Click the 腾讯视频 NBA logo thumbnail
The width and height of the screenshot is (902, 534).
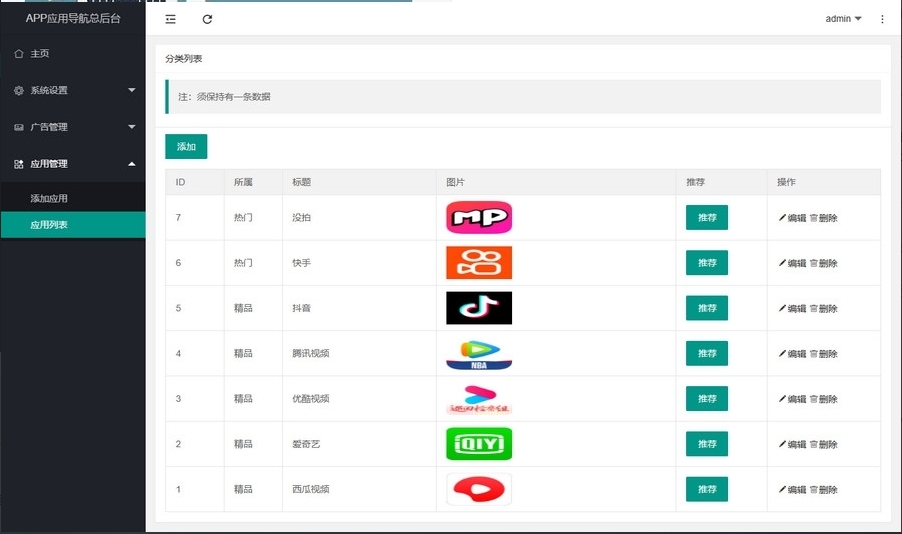pos(479,353)
